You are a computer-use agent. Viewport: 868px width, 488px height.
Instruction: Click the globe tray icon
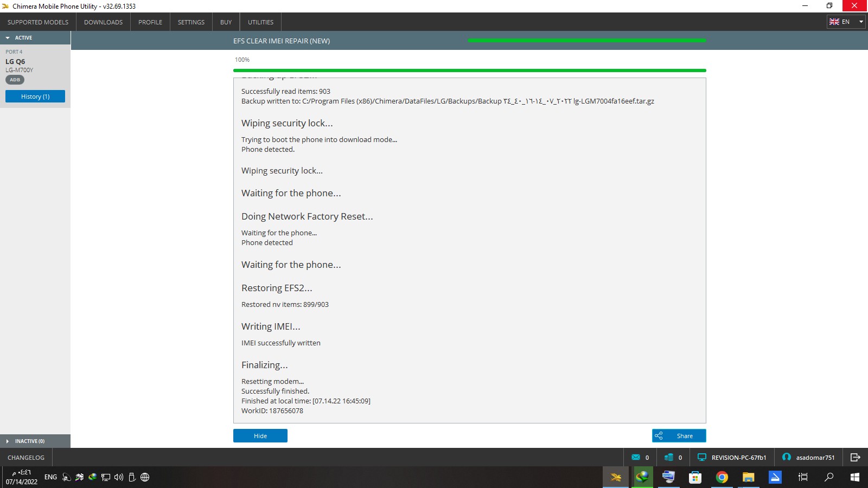pos(145,477)
